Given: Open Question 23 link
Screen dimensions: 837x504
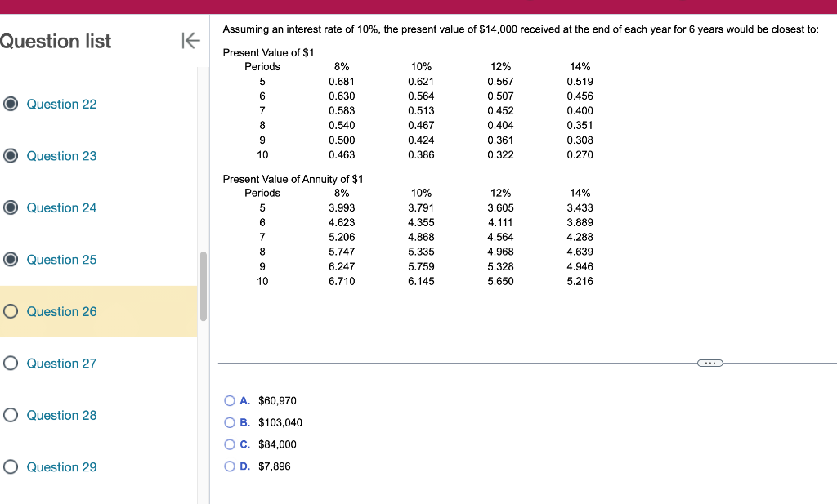Looking at the screenshot, I should (x=61, y=156).
